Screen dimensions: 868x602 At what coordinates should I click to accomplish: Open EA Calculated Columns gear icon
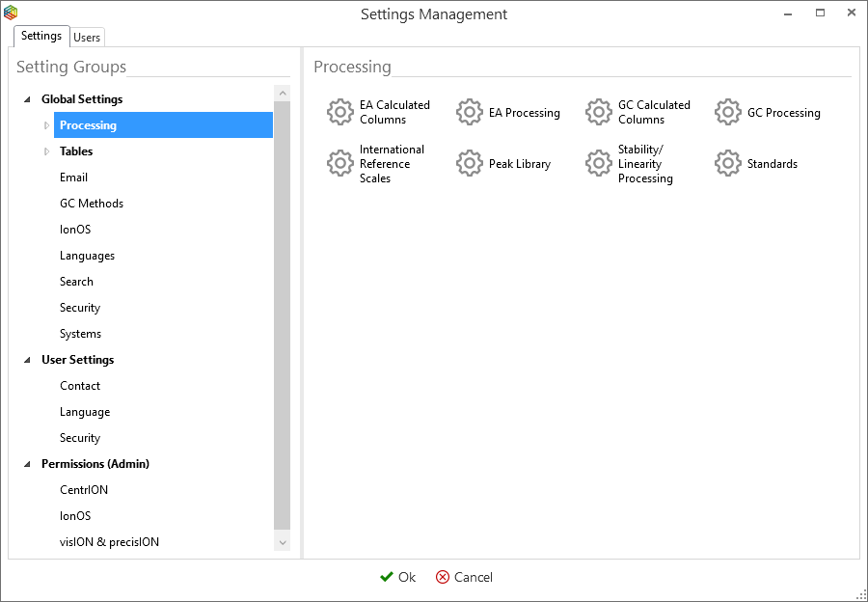(340, 112)
